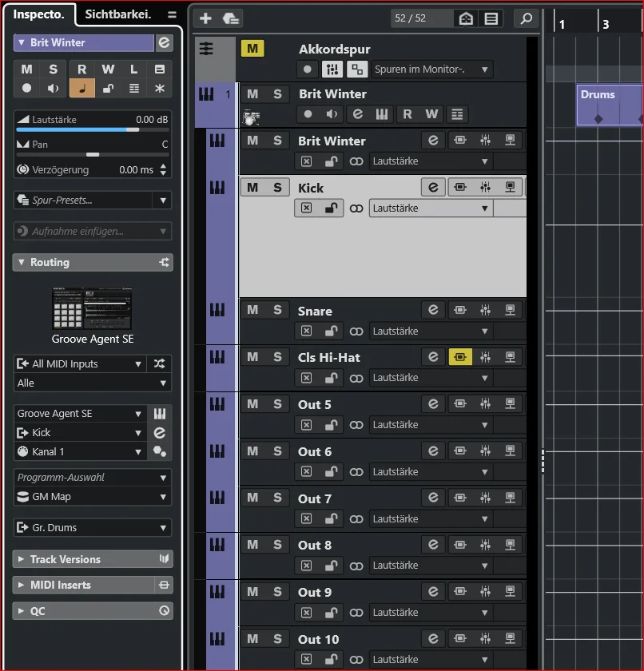Mute the Snare track
The width and height of the screenshot is (644, 671).
[252, 310]
